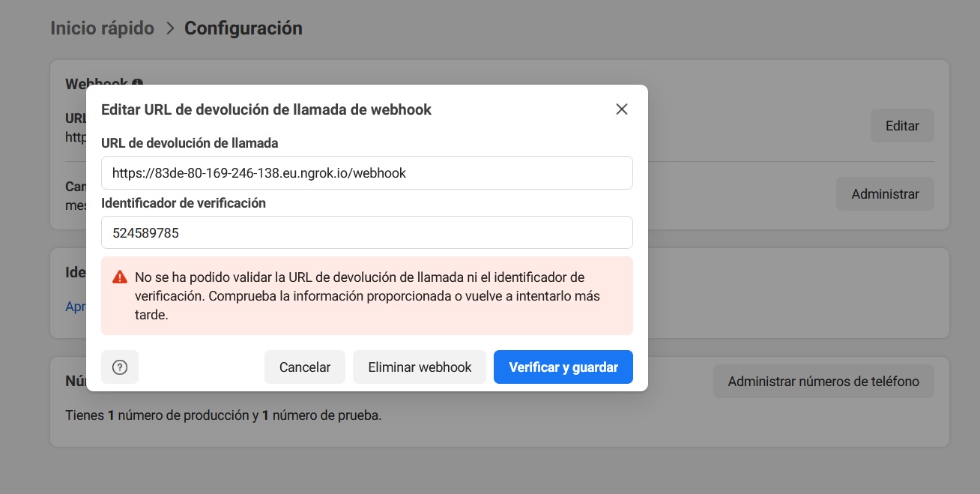Navigate to Inicio rápido in the breadcrumb
The image size is (980, 494).
[102, 28]
